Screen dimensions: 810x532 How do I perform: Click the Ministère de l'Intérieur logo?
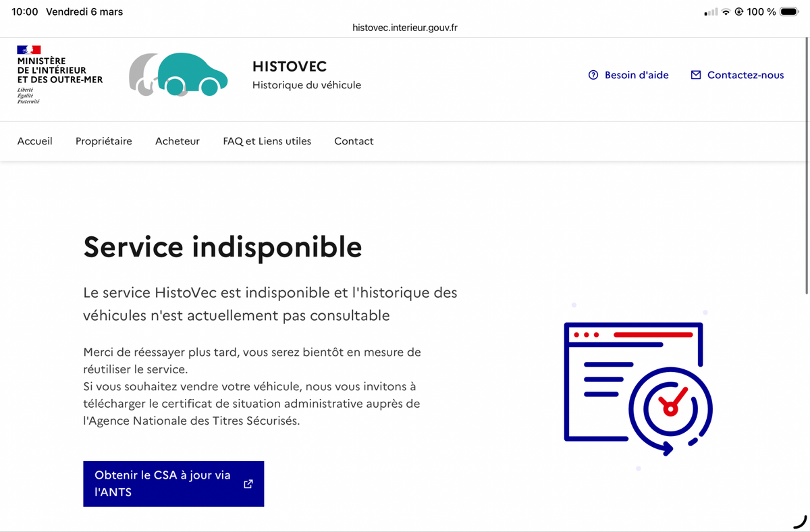(x=59, y=74)
